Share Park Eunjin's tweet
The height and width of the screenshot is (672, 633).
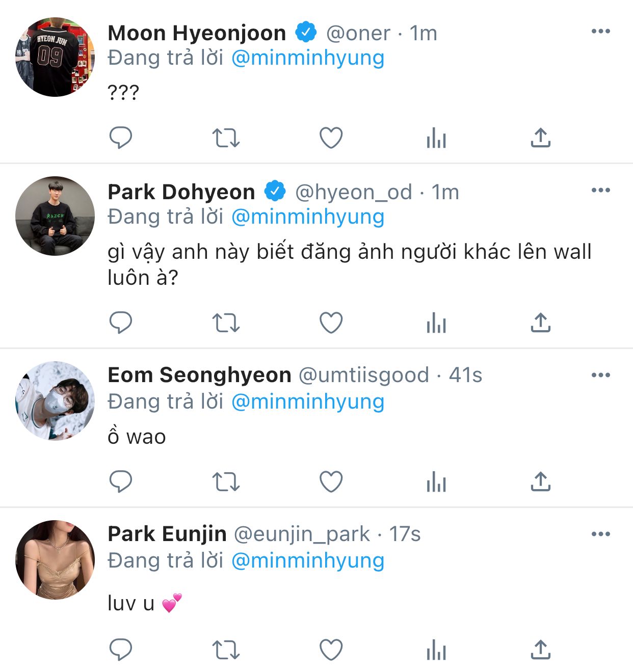541,650
